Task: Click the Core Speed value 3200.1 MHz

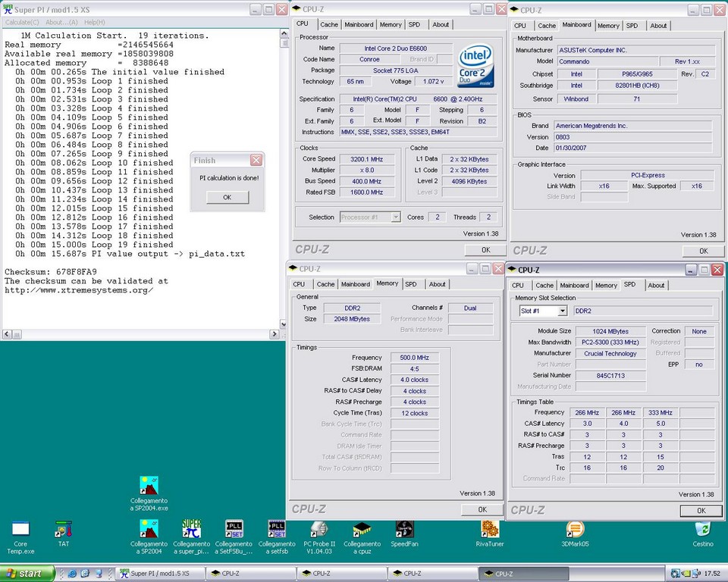Action: (x=367, y=159)
